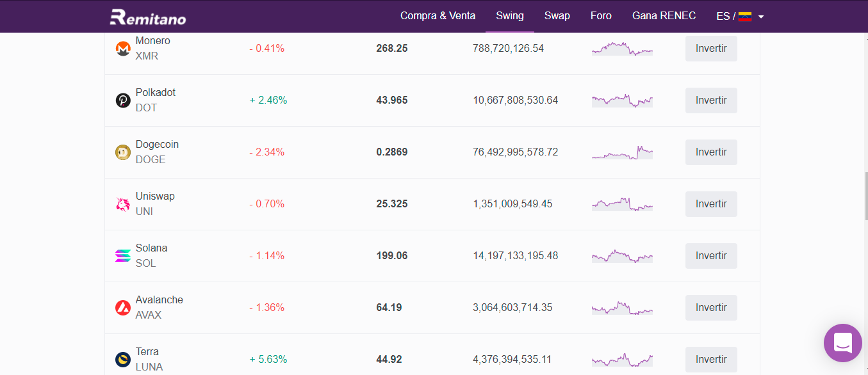Open the Compra & Venta menu
The width and height of the screenshot is (868, 375).
click(438, 16)
